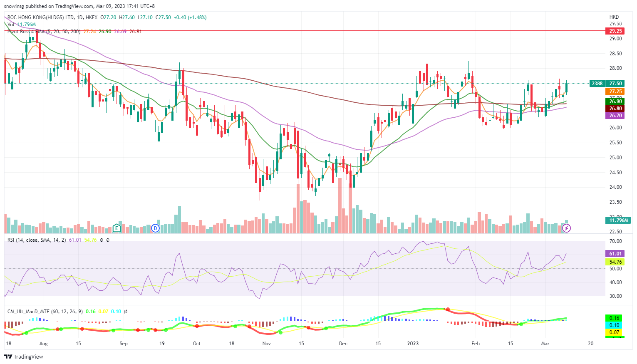Click the L27.10 low value
Image resolution: width=637 pixels, height=364 pixels.
point(145,17)
